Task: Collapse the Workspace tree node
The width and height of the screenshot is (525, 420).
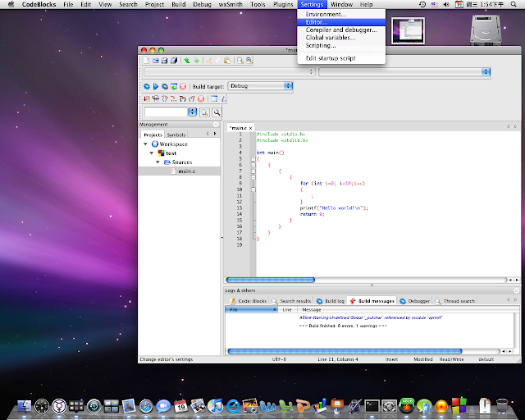Action: pyautogui.click(x=145, y=144)
